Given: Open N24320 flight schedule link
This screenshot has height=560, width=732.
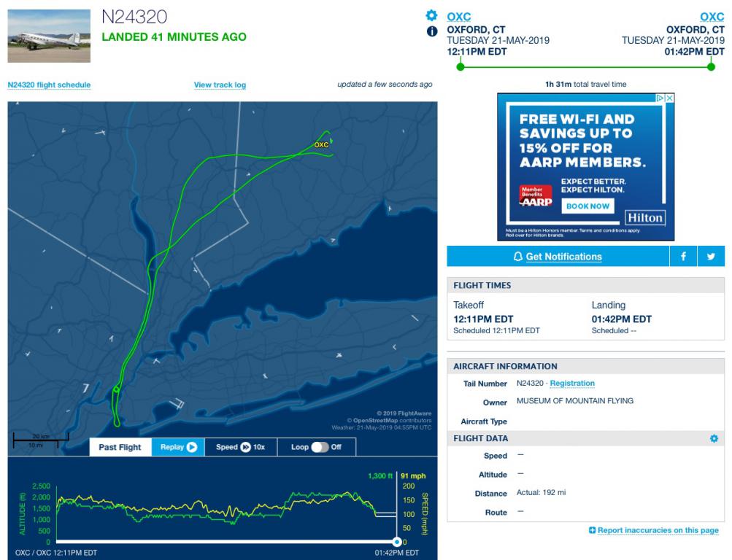Looking at the screenshot, I should pyautogui.click(x=49, y=85).
